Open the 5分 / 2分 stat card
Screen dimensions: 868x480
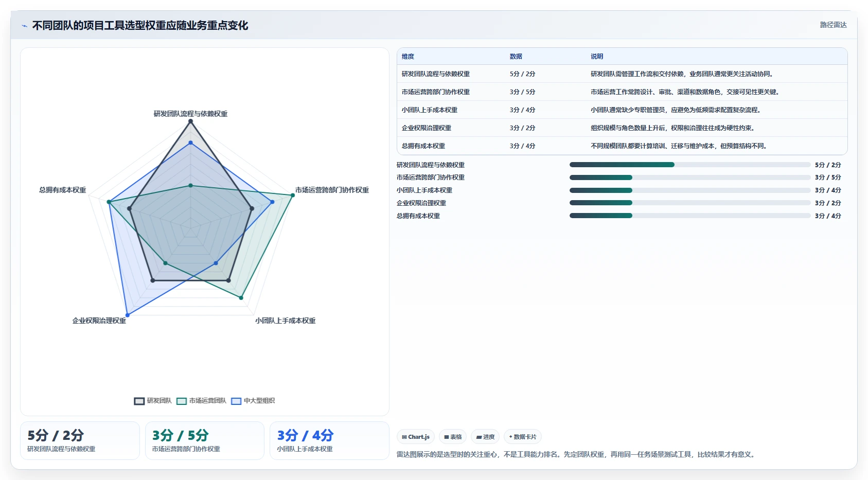click(x=80, y=440)
